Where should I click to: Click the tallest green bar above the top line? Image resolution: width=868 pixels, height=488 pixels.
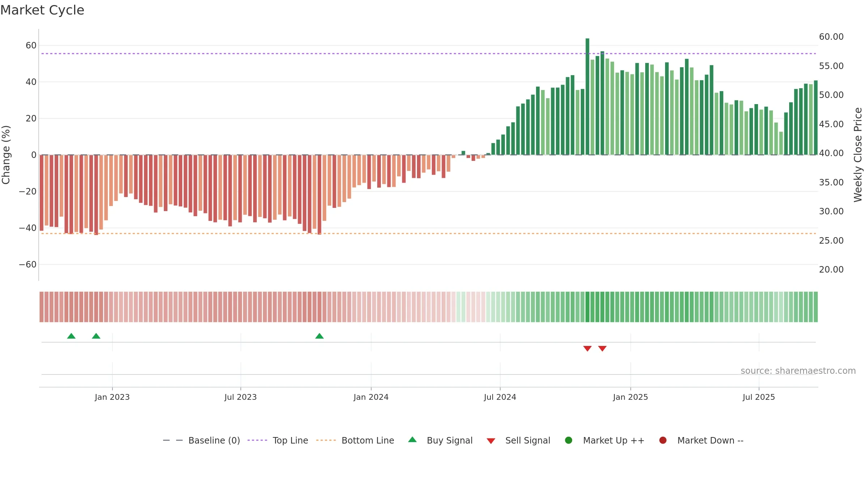[587, 97]
